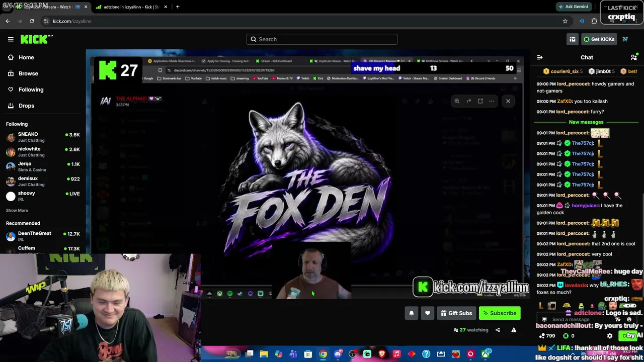
Task: Open the Xbox app from the taskbar
Action: coord(485,354)
